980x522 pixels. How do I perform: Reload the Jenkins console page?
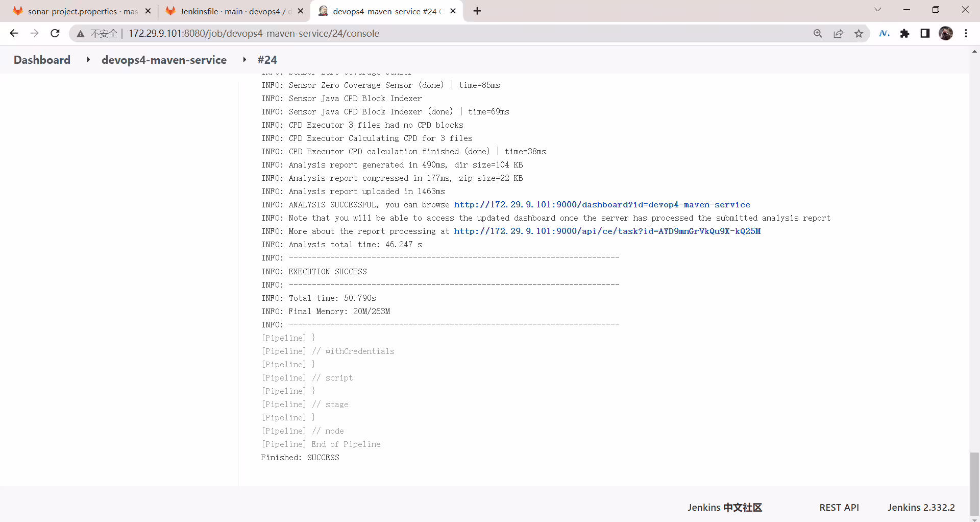pos(55,33)
